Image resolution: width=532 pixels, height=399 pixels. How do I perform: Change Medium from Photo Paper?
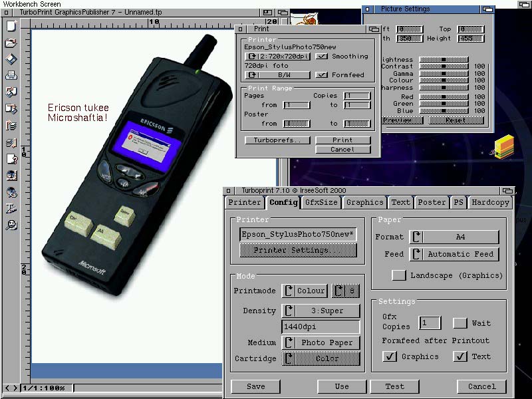321,342
